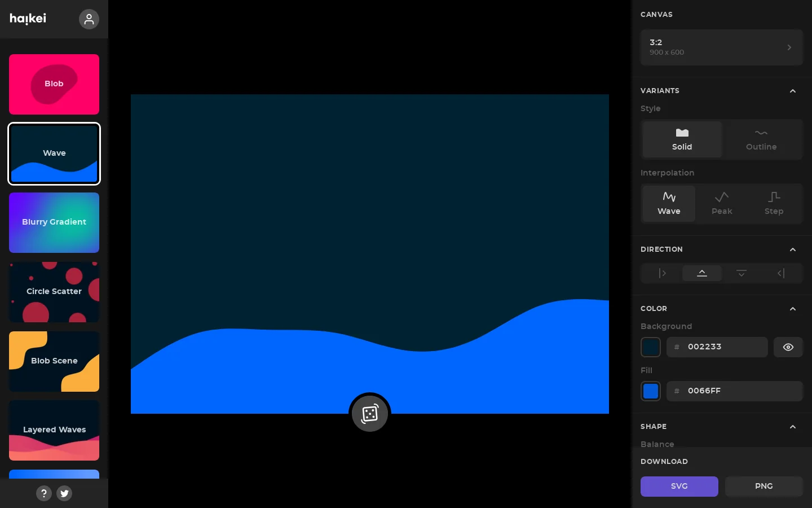
Task: Select the Blob generator
Action: (x=54, y=84)
